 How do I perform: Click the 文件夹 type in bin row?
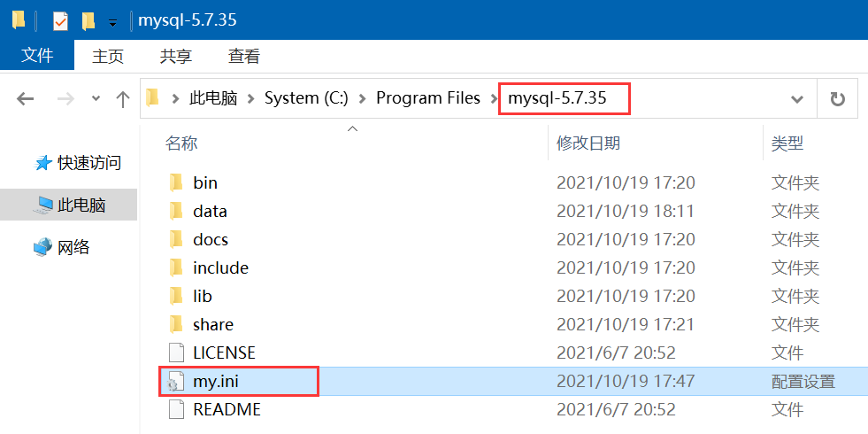(x=795, y=182)
